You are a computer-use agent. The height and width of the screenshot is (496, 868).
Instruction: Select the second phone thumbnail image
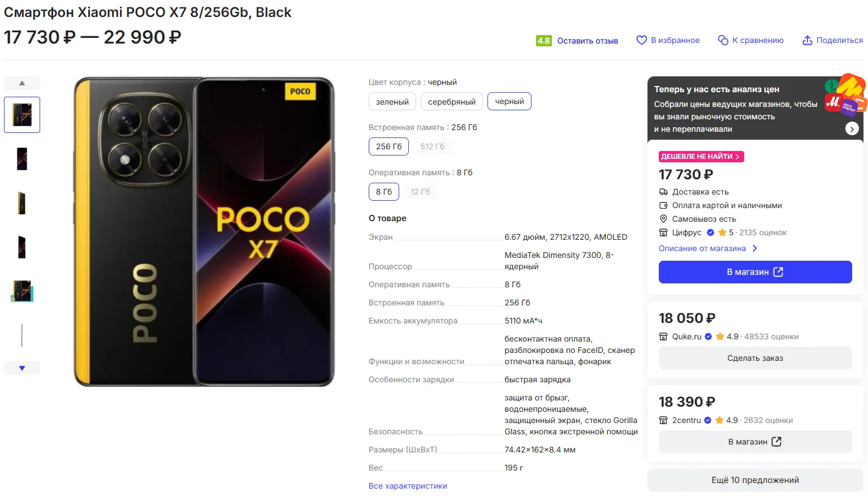point(22,159)
